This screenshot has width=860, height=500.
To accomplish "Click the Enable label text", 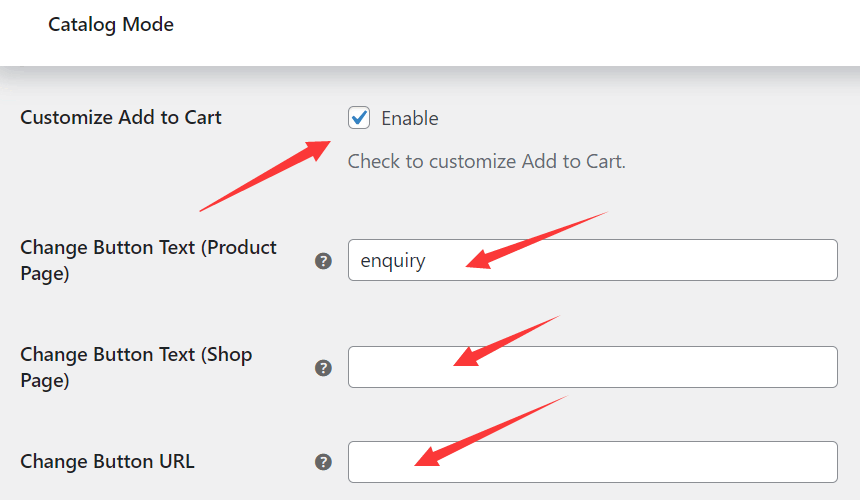I will pos(410,118).
